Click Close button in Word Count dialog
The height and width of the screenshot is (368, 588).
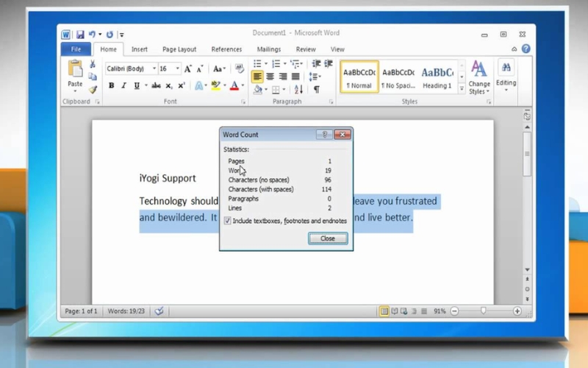pos(328,238)
